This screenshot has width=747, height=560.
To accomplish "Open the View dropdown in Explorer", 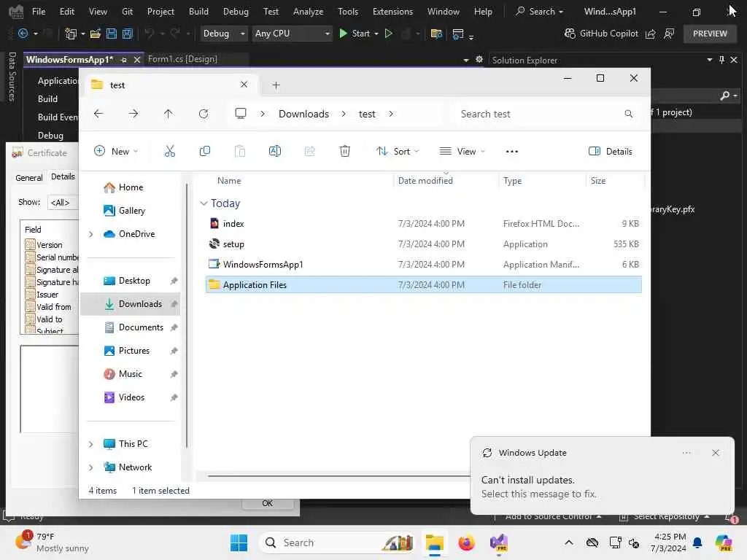I will (x=462, y=152).
